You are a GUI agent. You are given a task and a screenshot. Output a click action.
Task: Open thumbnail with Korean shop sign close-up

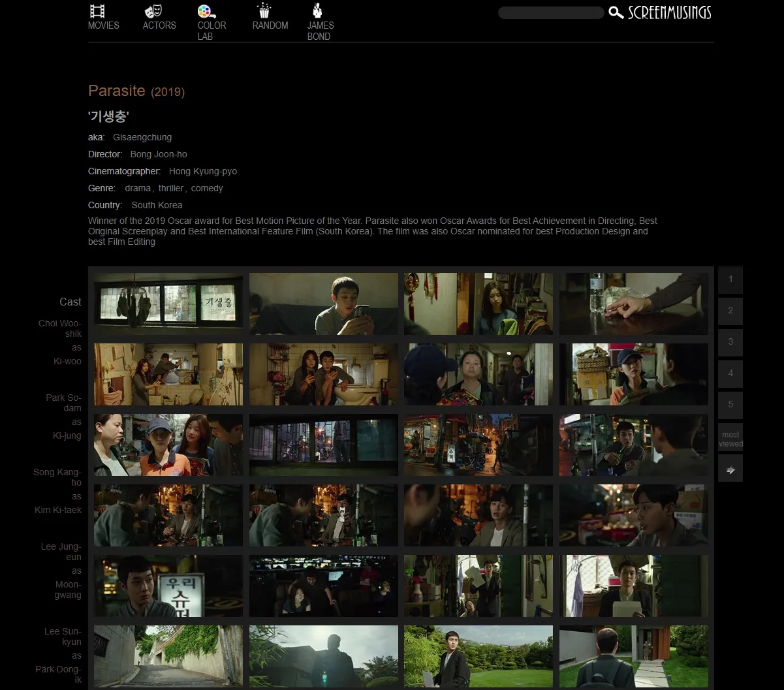168,586
